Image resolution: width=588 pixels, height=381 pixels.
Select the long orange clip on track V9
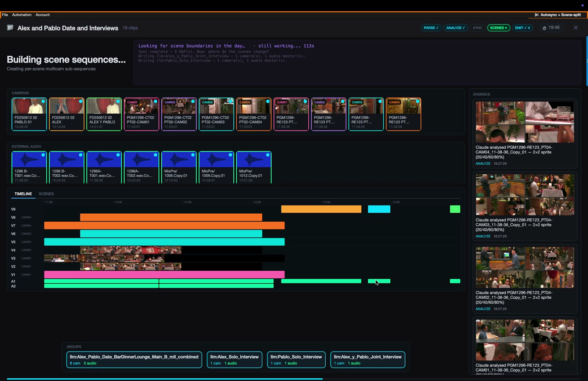[x=321, y=209]
